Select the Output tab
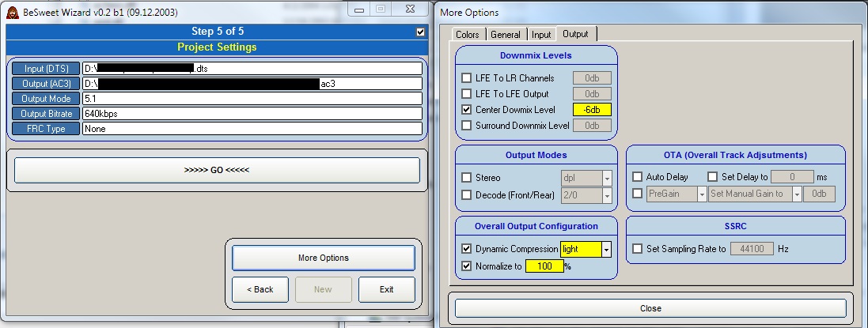 pyautogui.click(x=576, y=34)
